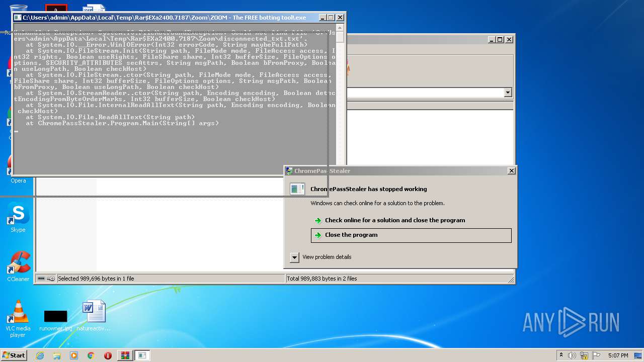Switch to WinRAR taskbar button
Image resolution: width=644 pixels, height=362 pixels.
(x=125, y=355)
